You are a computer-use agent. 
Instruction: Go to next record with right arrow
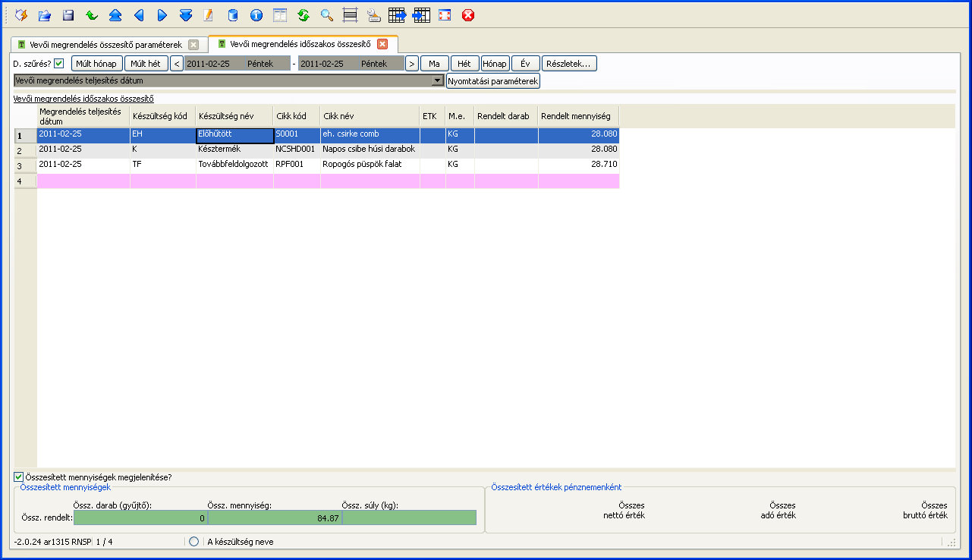click(162, 14)
